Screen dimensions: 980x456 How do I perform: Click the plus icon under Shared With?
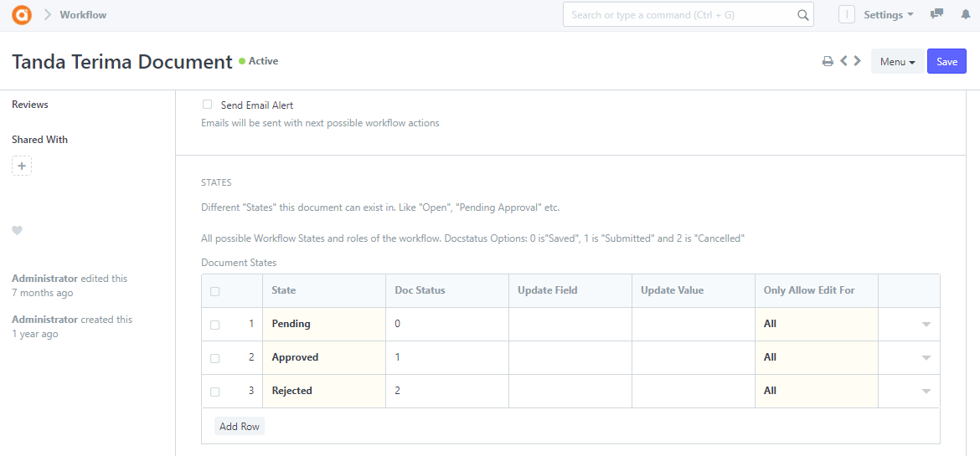pyautogui.click(x=22, y=166)
